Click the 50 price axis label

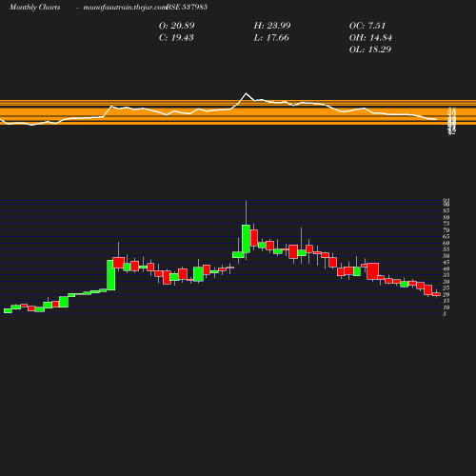tap(446, 256)
